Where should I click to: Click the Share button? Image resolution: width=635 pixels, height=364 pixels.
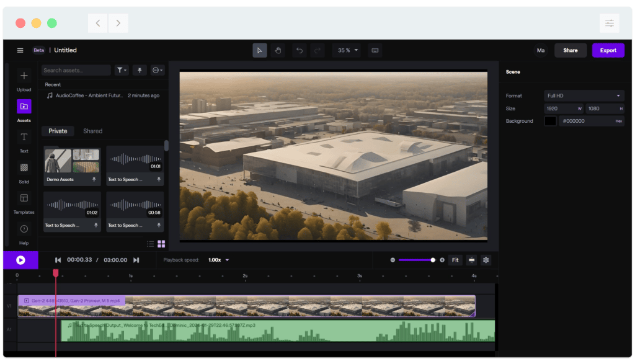pos(571,50)
